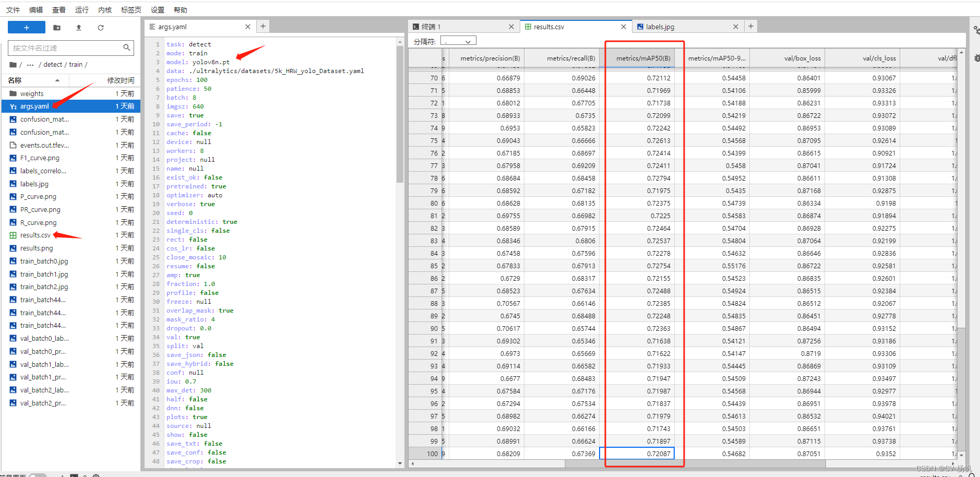This screenshot has width=980, height=477.
Task: Select the metrics/mAP50(B) column header
Action: [637, 58]
